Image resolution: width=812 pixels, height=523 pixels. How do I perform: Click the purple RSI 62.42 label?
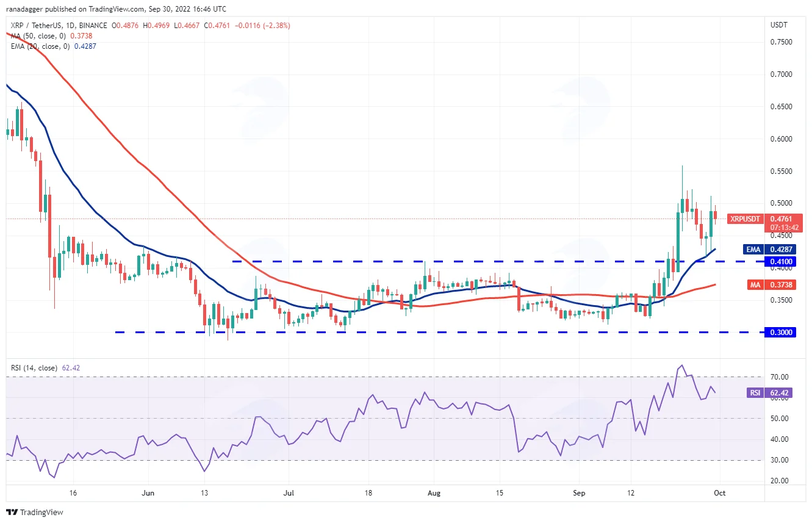(x=769, y=393)
